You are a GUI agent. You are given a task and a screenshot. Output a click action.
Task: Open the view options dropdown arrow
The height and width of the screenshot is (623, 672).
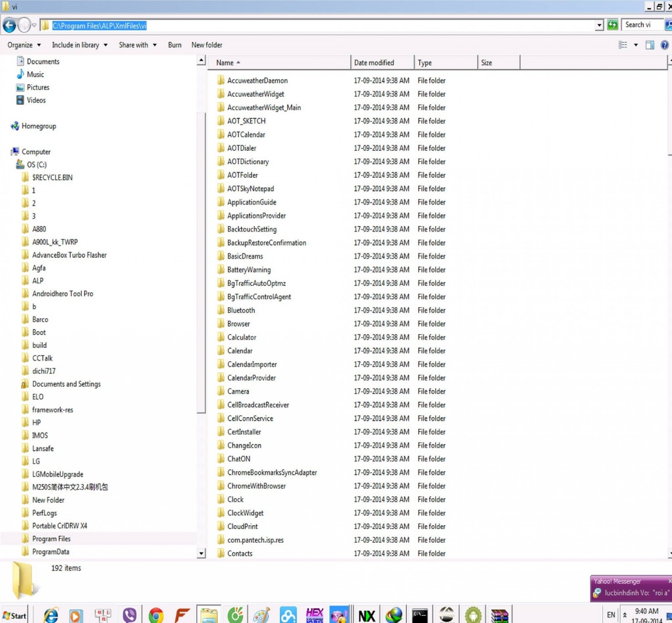point(636,45)
